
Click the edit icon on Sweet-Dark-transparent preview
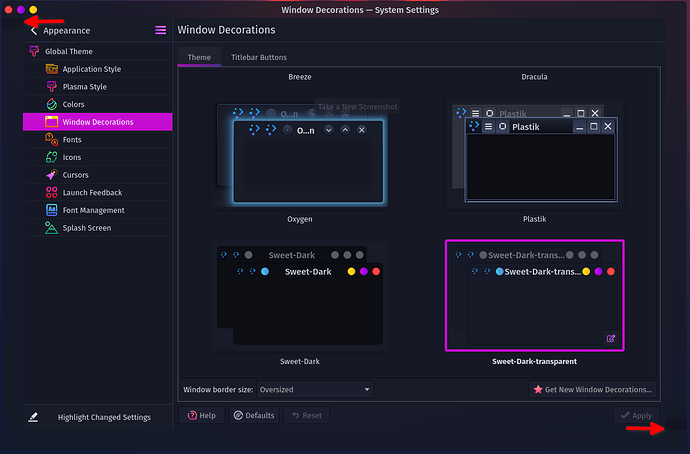click(x=611, y=338)
